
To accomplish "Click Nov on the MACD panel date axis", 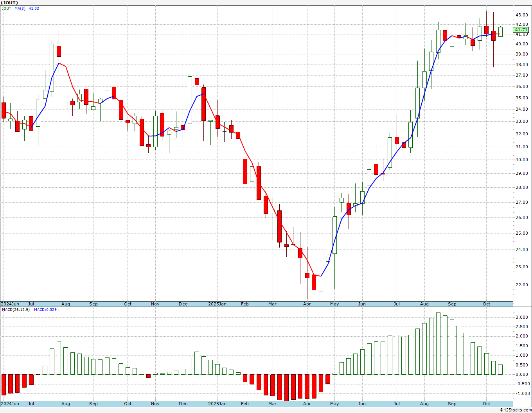I will tap(155, 404).
